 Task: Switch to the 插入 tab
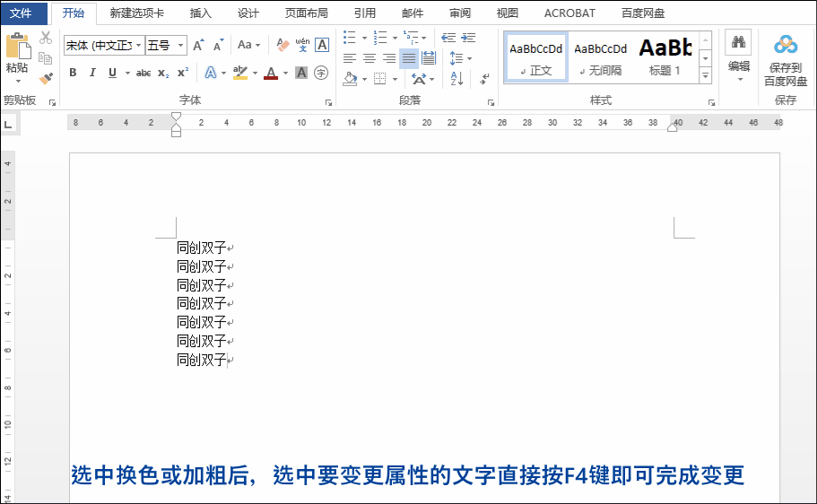coord(201,13)
